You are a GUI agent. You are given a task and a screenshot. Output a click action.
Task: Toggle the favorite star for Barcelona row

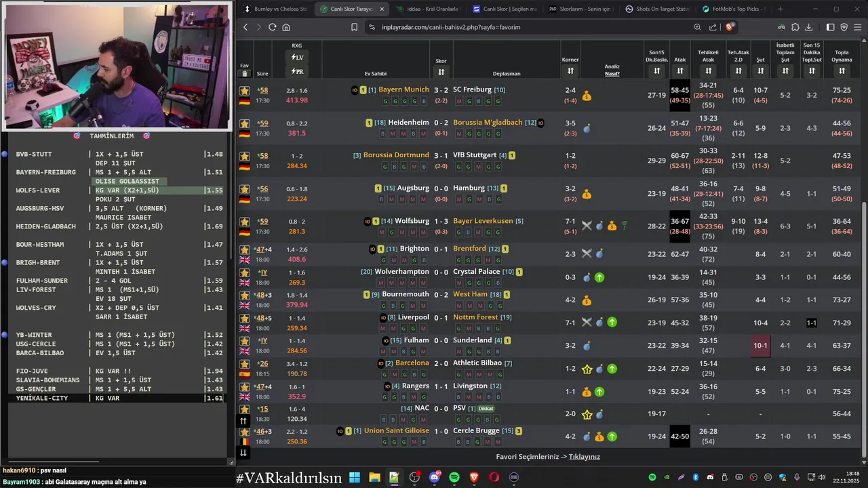tap(245, 364)
